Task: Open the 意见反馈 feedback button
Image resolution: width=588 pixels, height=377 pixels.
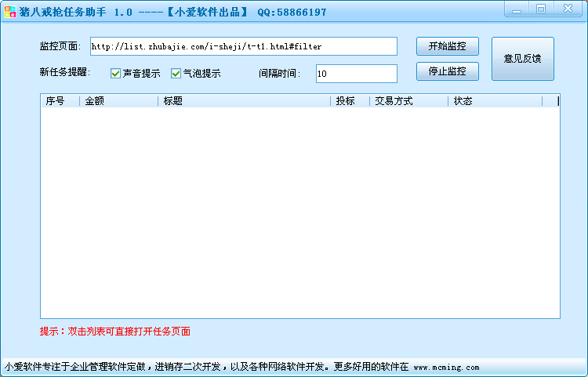Action: 523,59
